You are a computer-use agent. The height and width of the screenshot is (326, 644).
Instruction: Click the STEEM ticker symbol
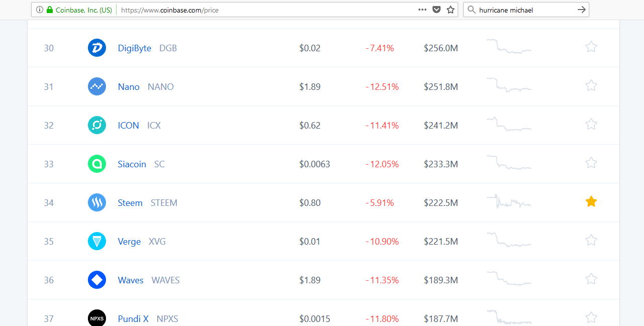click(164, 203)
